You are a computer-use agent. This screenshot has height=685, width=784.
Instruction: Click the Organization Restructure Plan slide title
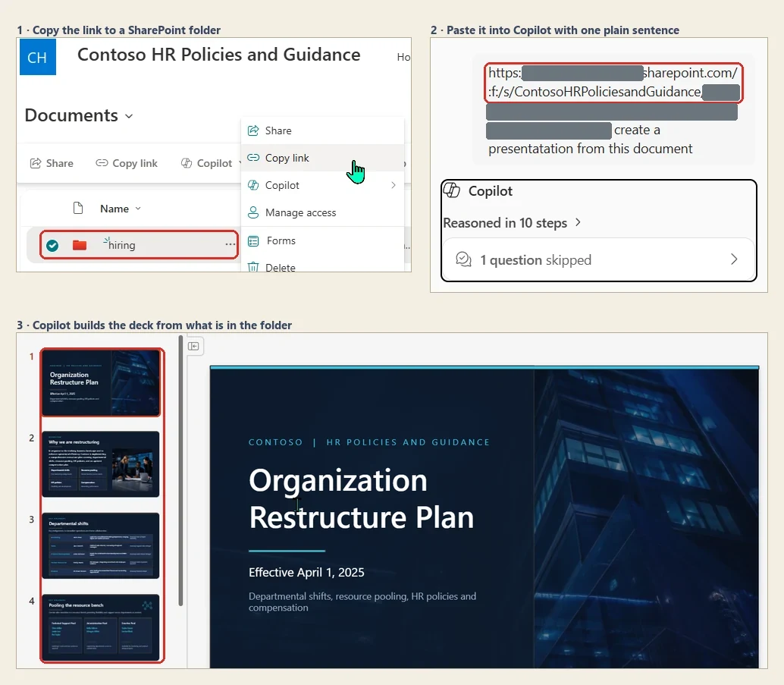coord(362,498)
